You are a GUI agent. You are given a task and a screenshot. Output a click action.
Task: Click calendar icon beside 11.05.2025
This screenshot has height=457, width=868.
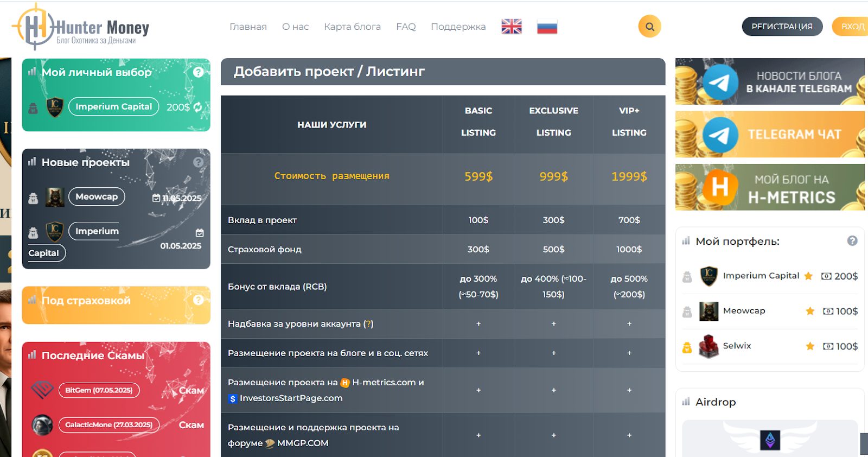(156, 198)
